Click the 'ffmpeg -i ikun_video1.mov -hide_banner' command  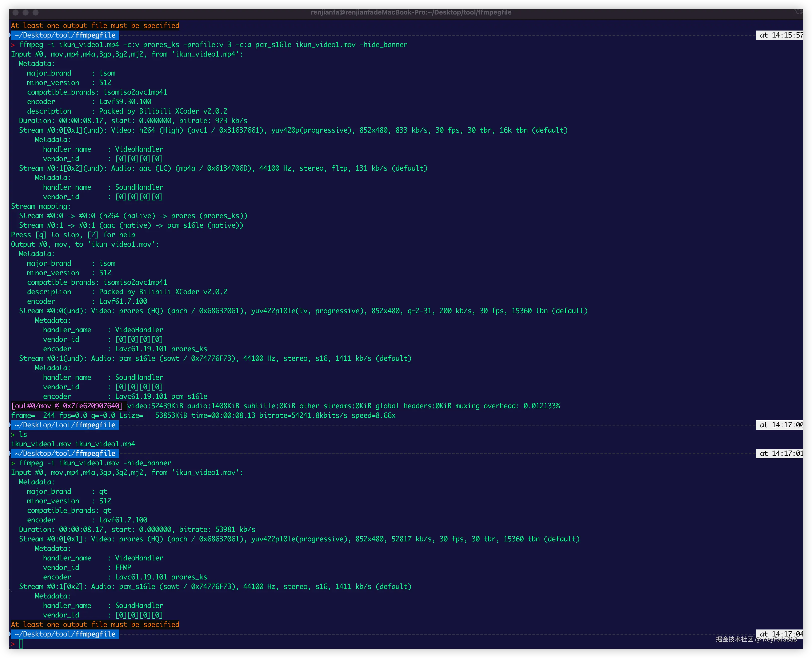(x=95, y=463)
